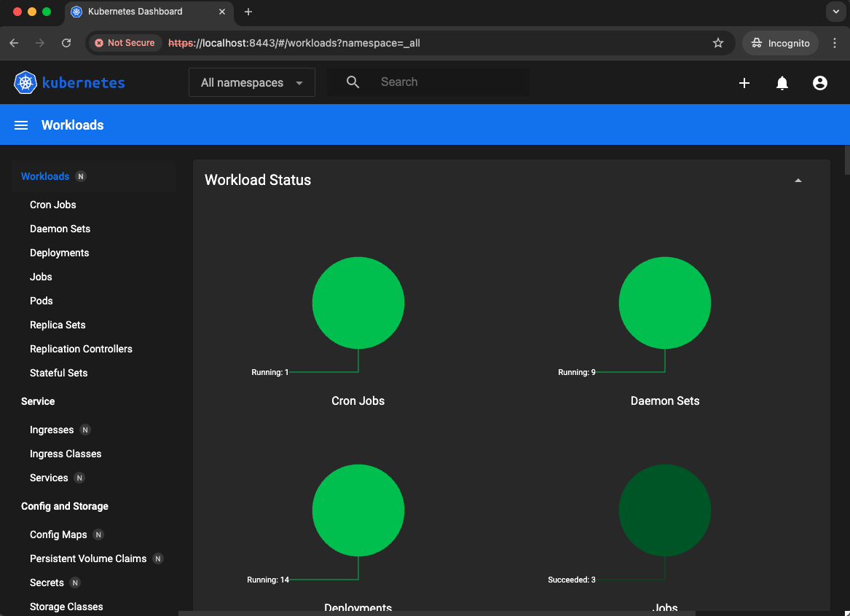This screenshot has width=850, height=616.
Task: Open Persistent Volume Claims
Action: click(88, 558)
